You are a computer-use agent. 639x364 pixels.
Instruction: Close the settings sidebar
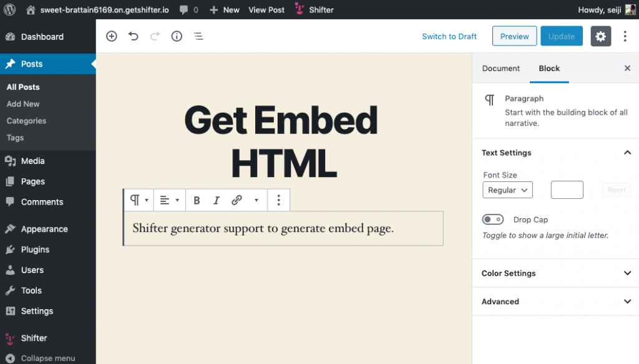pyautogui.click(x=627, y=68)
